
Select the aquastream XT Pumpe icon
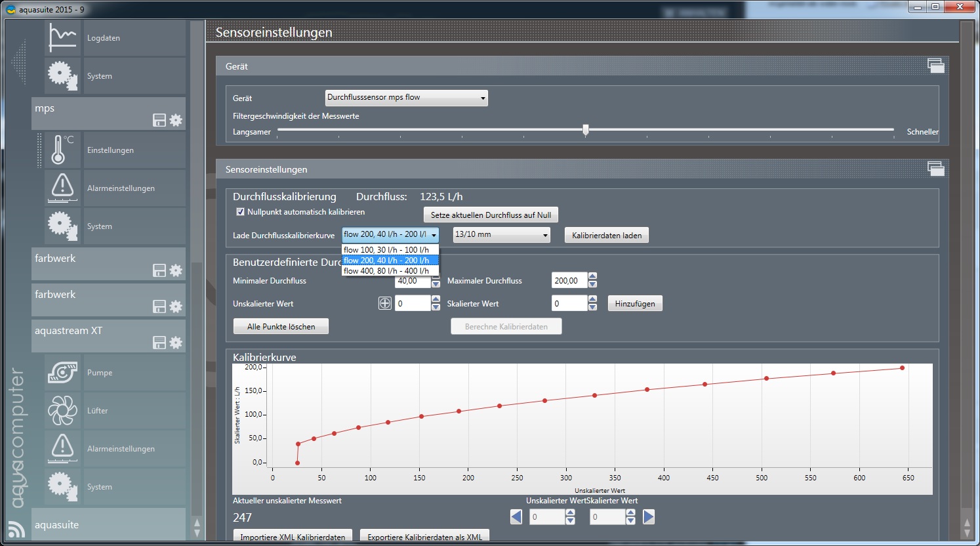[62, 372]
